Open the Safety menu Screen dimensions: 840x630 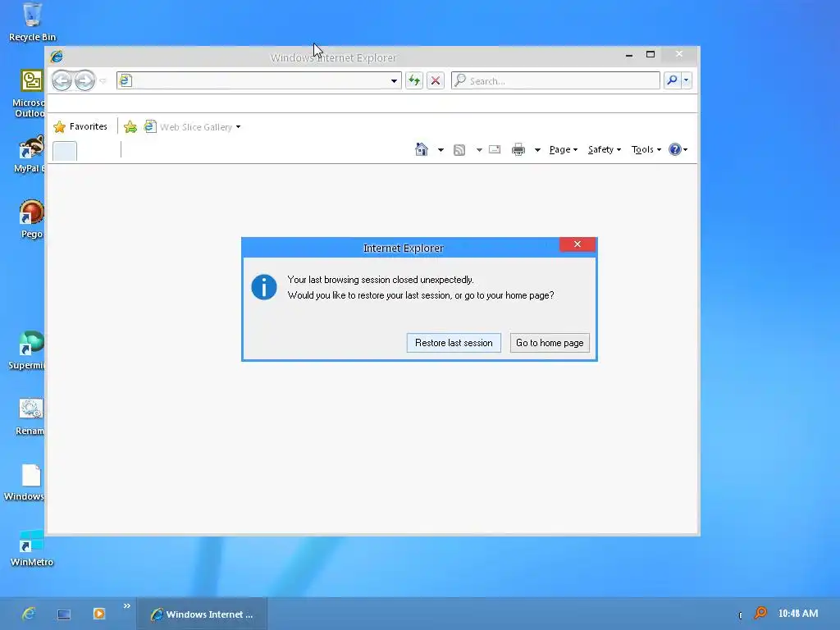click(x=605, y=149)
